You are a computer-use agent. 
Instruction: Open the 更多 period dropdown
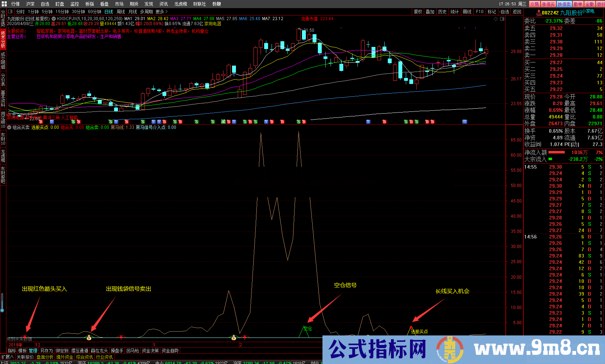pyautogui.click(x=160, y=11)
